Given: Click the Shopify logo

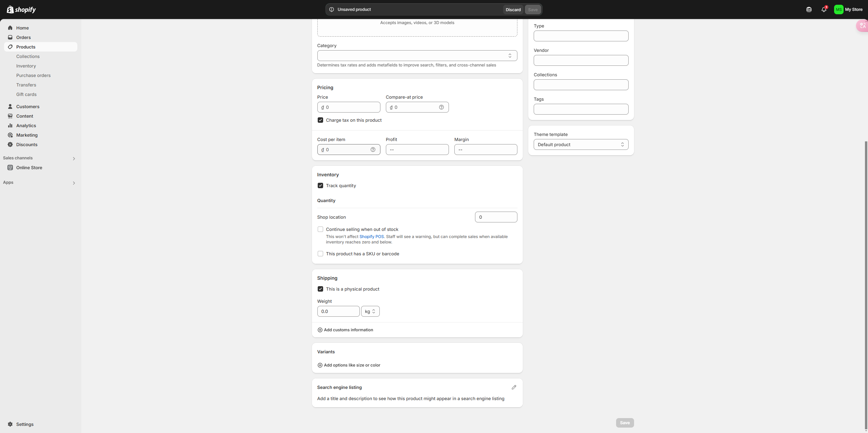Looking at the screenshot, I should pos(21,9).
